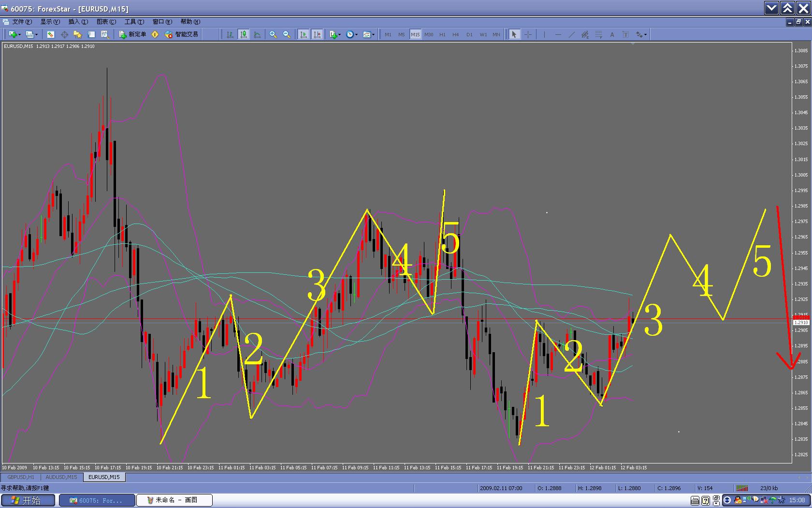Select the text tool A

pos(612,34)
